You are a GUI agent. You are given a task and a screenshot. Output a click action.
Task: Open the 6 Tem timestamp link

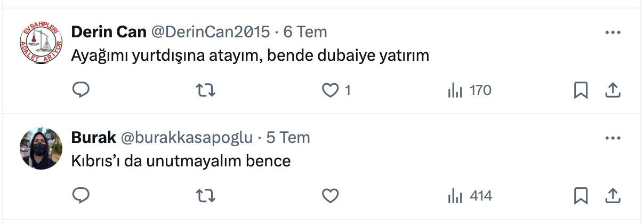tap(305, 32)
